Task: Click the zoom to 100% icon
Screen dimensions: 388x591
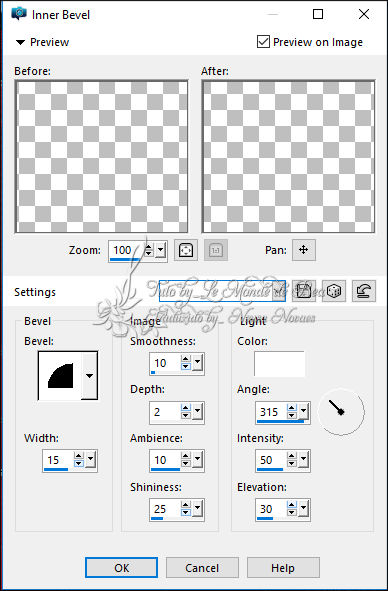Action: tap(216, 250)
